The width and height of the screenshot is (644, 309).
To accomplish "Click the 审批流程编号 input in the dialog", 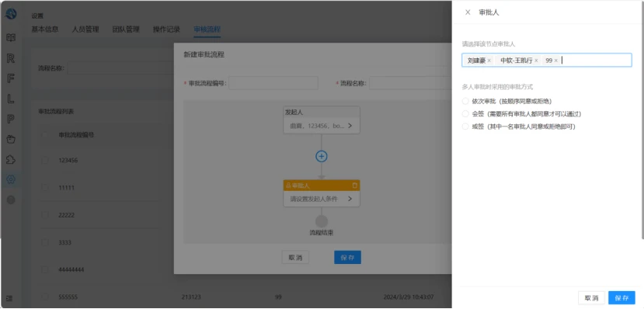I will 273,83.
